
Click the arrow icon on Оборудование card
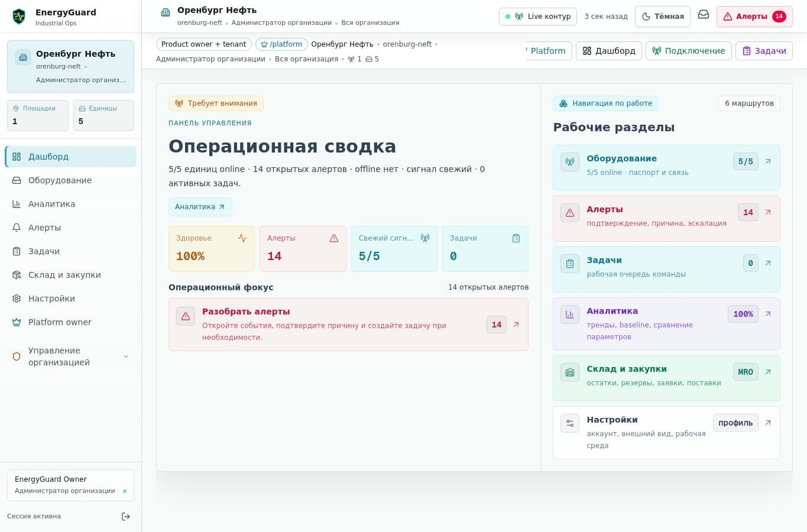click(768, 161)
